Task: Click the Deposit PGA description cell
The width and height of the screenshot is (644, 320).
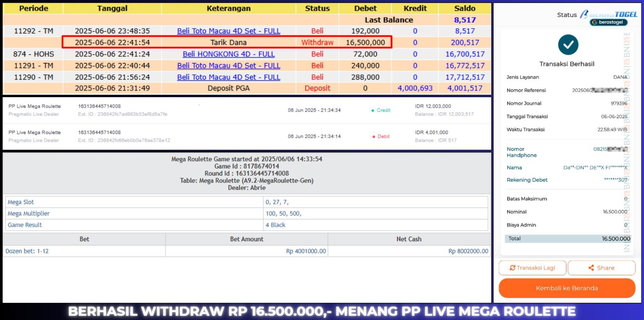Action: (x=228, y=88)
